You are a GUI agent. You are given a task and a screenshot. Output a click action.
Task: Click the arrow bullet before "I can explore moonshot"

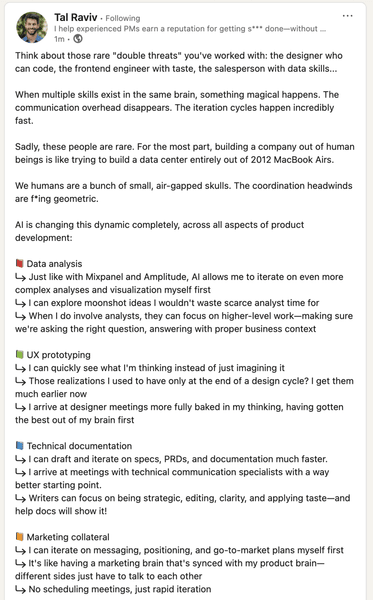(x=20, y=303)
